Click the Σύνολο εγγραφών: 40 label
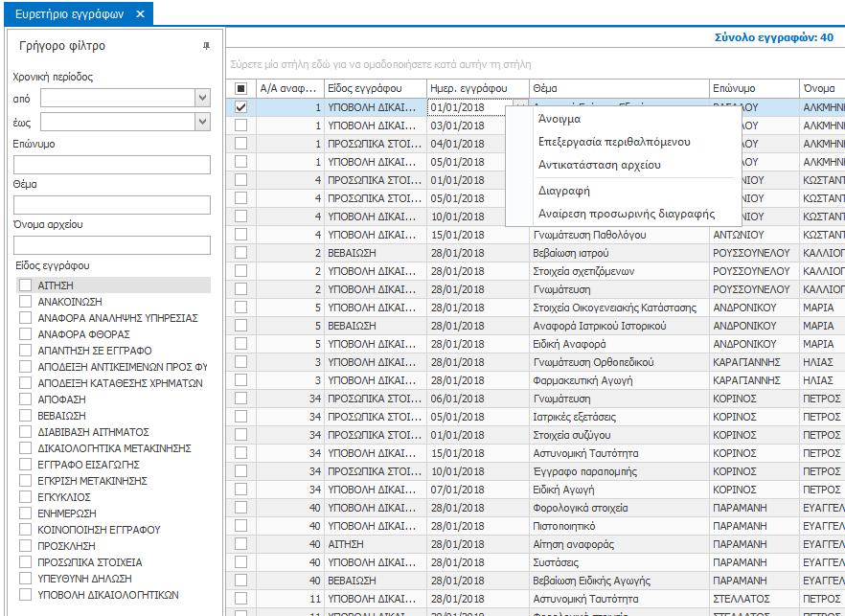 pyautogui.click(x=774, y=37)
